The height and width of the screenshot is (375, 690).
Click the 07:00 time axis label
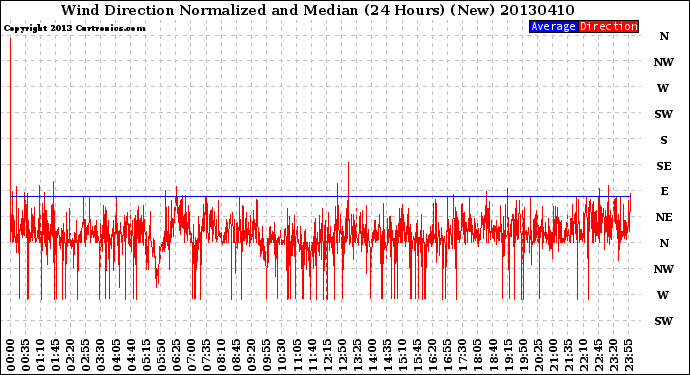pyautogui.click(x=191, y=355)
